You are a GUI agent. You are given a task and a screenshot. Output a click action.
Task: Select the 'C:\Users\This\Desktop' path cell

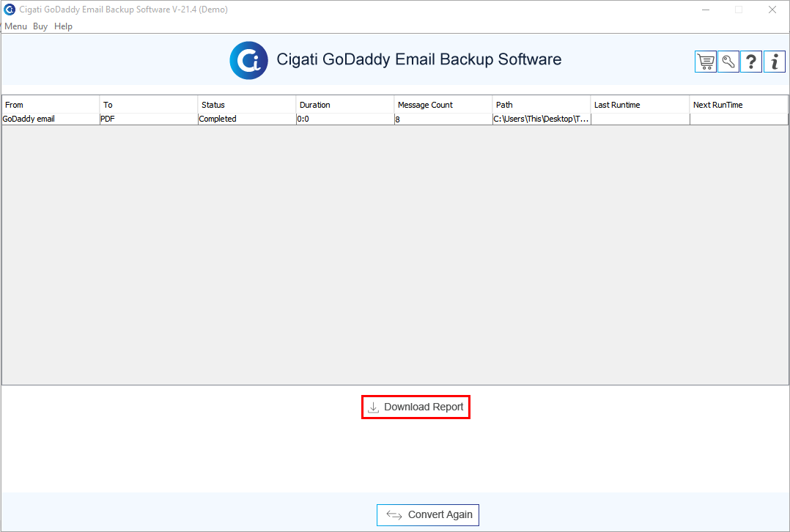click(x=542, y=119)
